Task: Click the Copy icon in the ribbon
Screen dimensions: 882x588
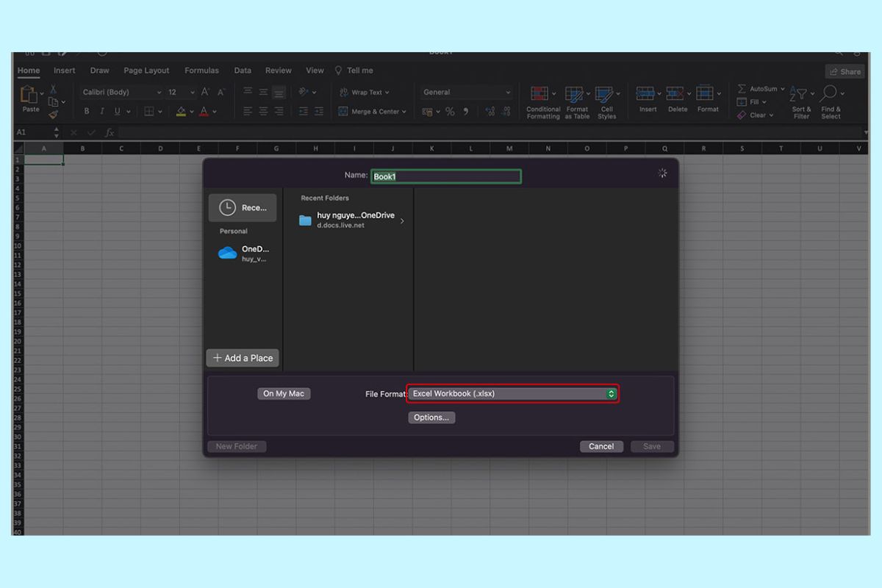Action: click(53, 101)
